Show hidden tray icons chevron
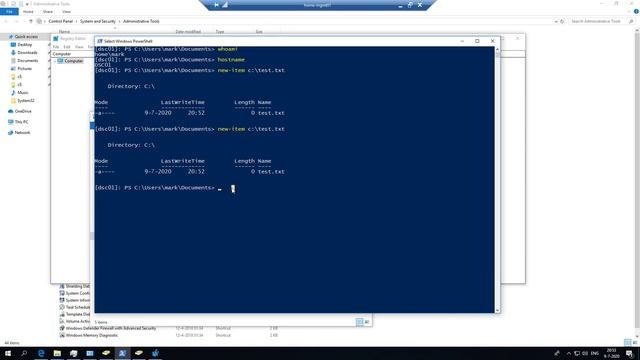The image size is (640, 360). (569, 353)
